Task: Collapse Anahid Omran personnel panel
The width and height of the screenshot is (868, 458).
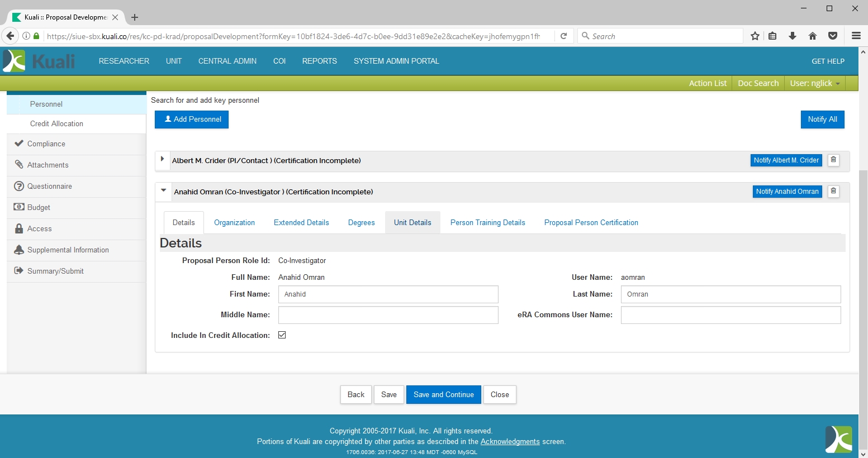Action: [163, 190]
